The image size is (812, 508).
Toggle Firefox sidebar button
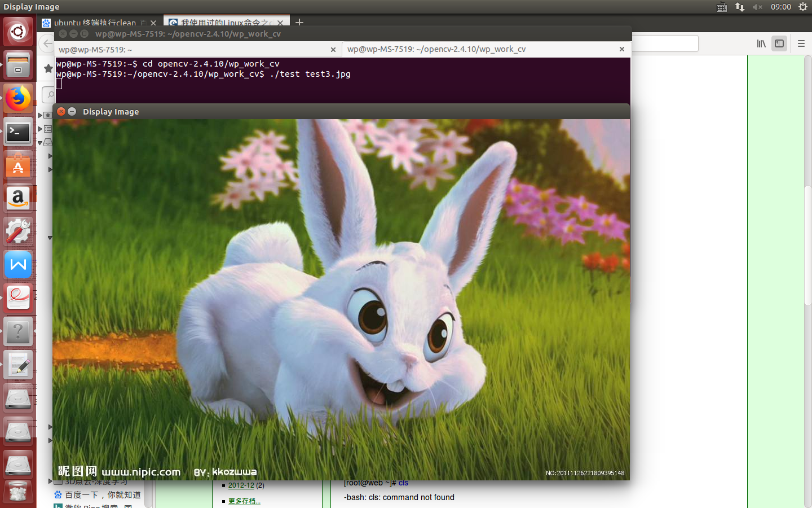coord(779,43)
